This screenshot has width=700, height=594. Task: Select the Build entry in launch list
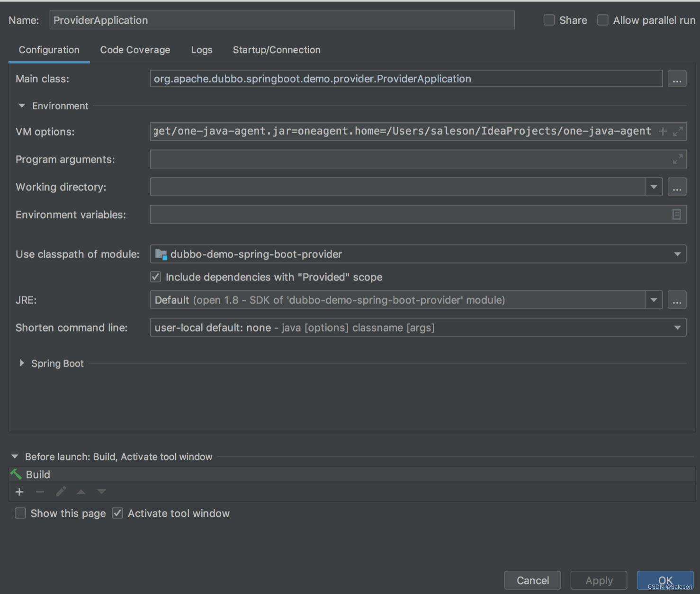click(x=352, y=474)
